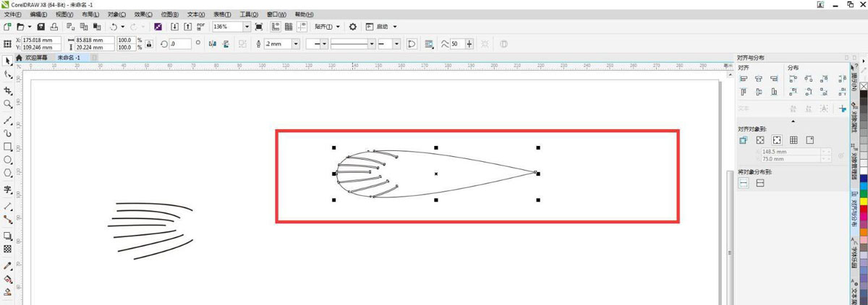
Task: Select the Rectangle tool
Action: pyautogui.click(x=7, y=147)
